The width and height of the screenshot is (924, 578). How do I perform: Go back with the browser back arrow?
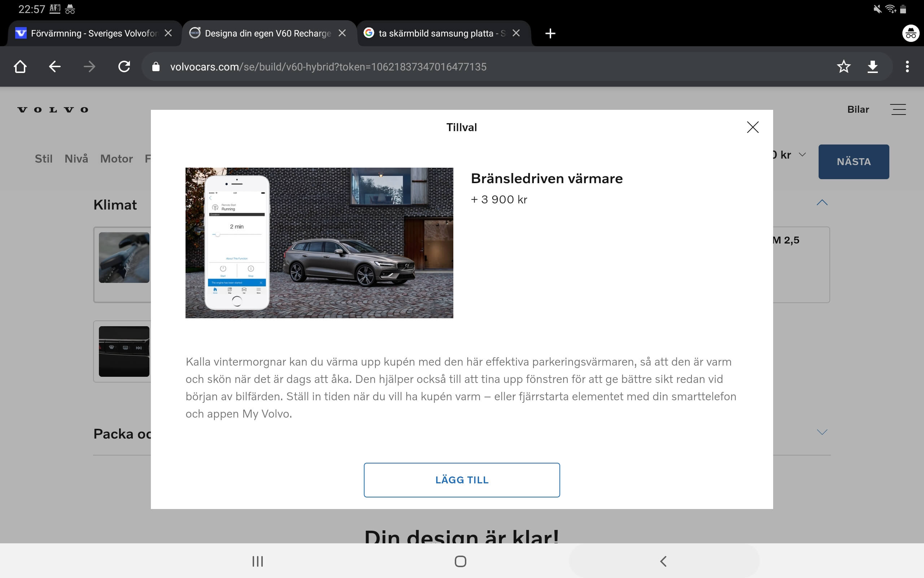pyautogui.click(x=55, y=66)
